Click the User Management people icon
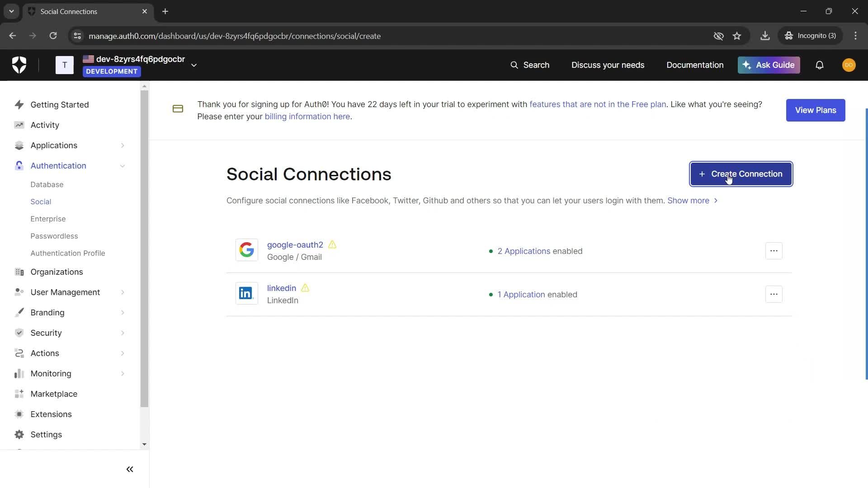This screenshot has width=868, height=488. click(x=19, y=292)
